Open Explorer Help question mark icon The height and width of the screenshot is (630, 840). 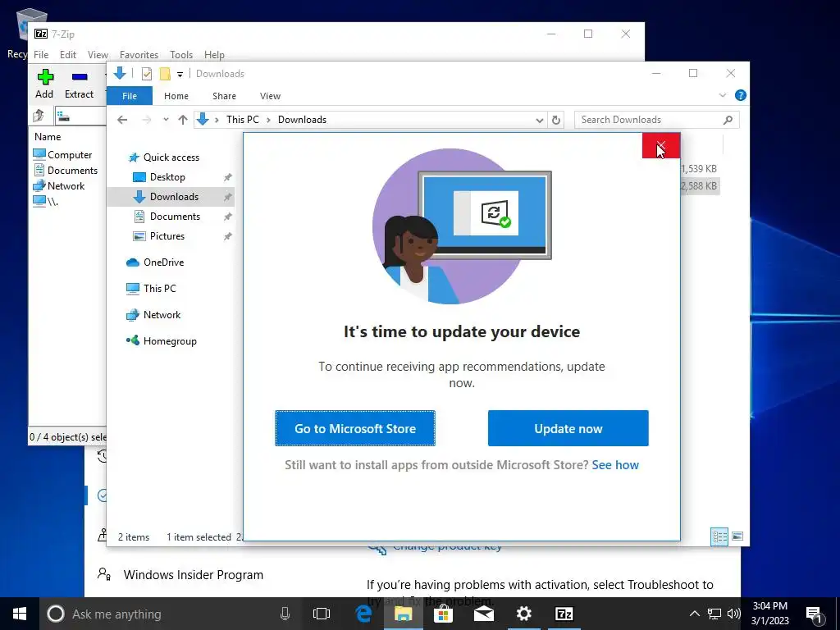click(x=741, y=95)
